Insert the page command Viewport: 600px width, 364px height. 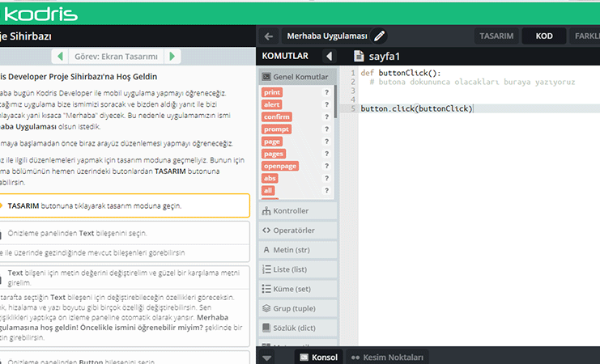pos(272,142)
